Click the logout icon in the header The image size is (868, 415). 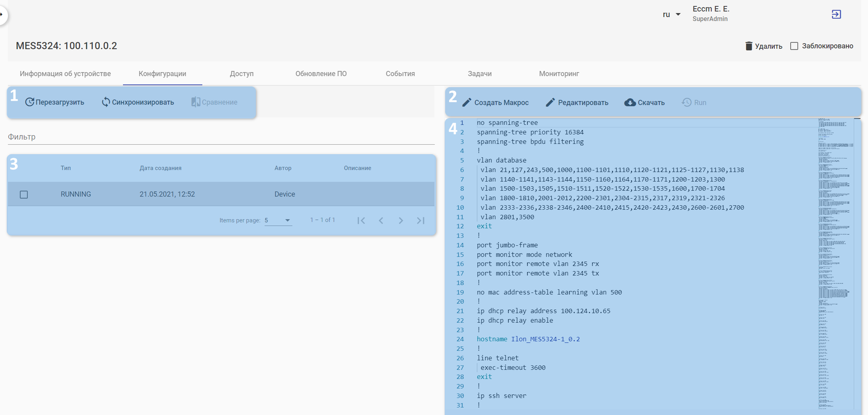click(836, 15)
